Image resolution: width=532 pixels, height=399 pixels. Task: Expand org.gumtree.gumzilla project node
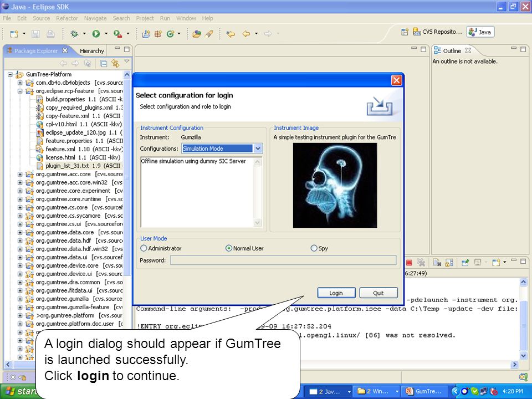(x=20, y=299)
